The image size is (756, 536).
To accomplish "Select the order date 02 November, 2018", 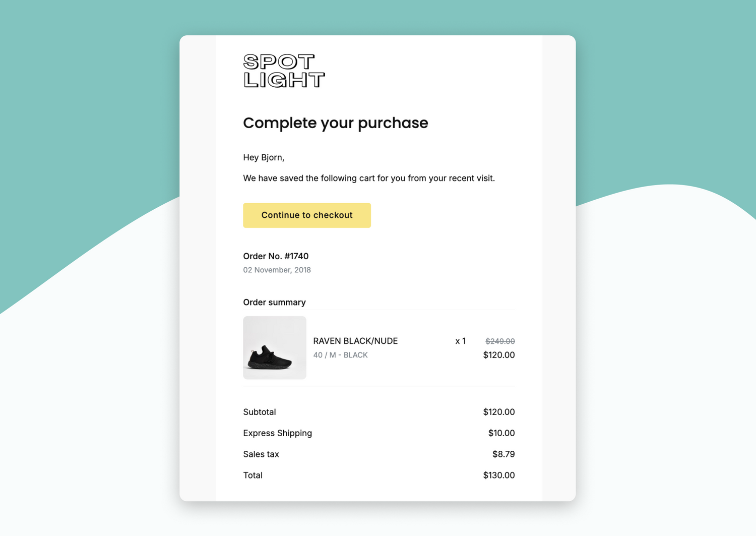I will (277, 270).
